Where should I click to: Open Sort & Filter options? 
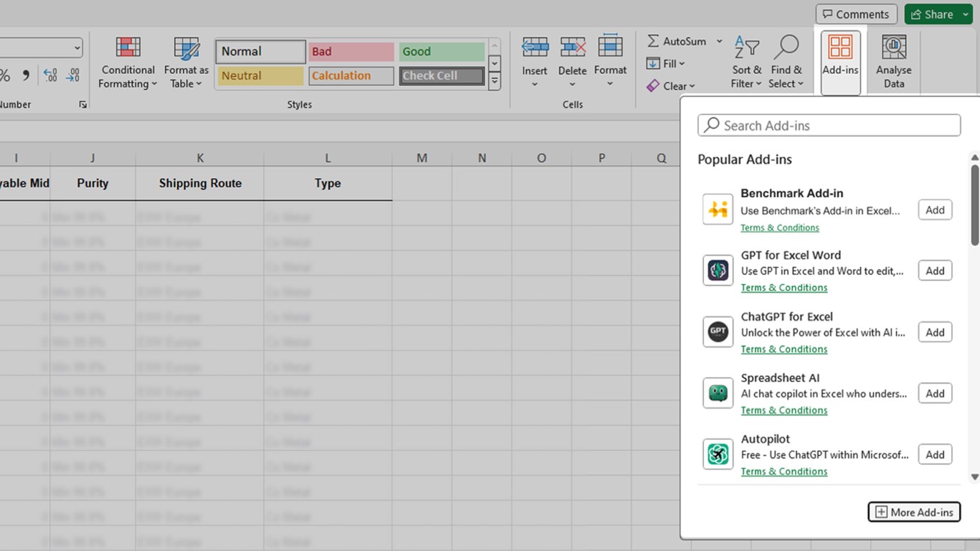pyautogui.click(x=746, y=62)
